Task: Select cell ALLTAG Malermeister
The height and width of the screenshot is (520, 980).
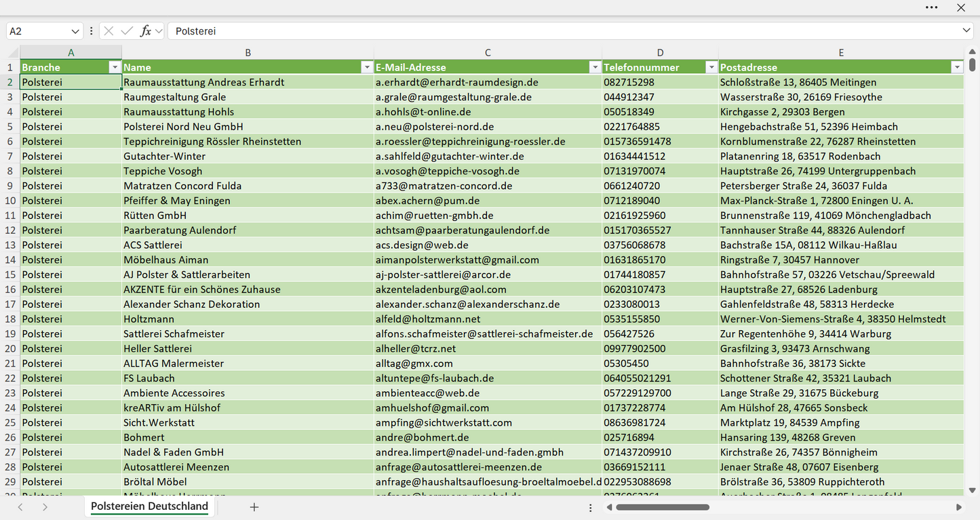Action: 248,363
